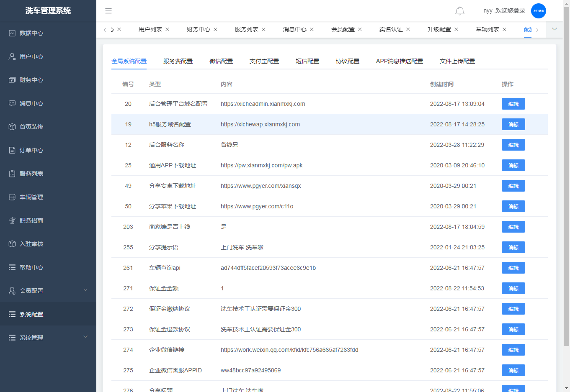Click the blue user avatar icon
Viewport: 570px width, 392px height.
538,11
